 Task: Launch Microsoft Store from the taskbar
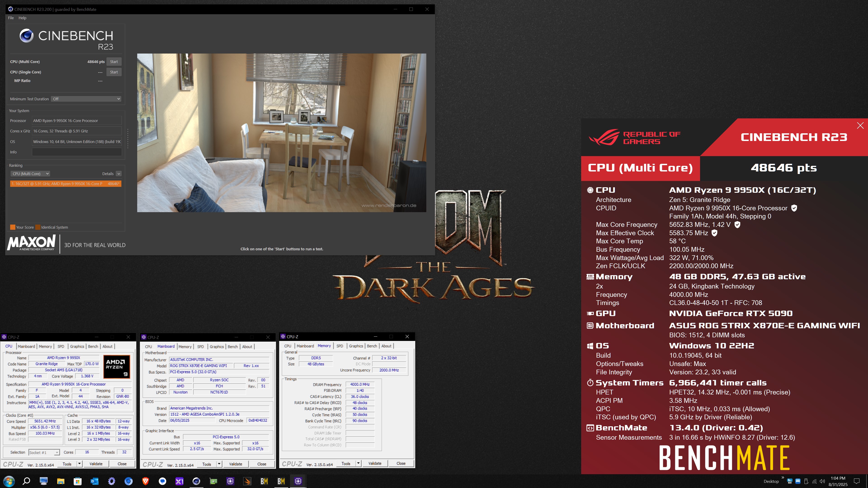click(78, 481)
